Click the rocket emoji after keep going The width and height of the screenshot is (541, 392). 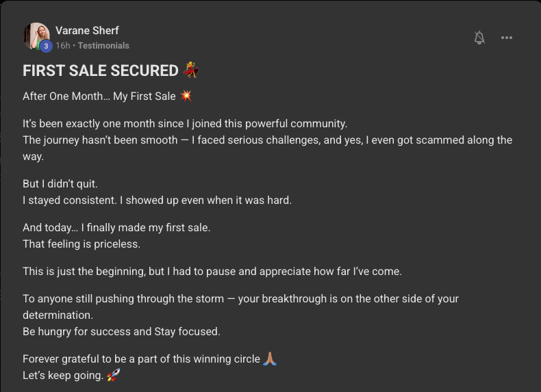pos(113,375)
